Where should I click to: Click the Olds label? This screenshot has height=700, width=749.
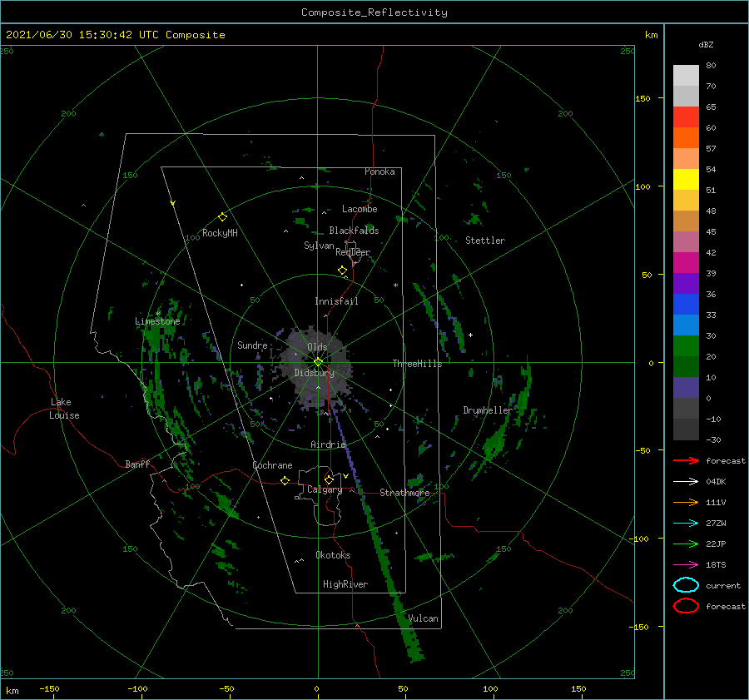point(317,347)
